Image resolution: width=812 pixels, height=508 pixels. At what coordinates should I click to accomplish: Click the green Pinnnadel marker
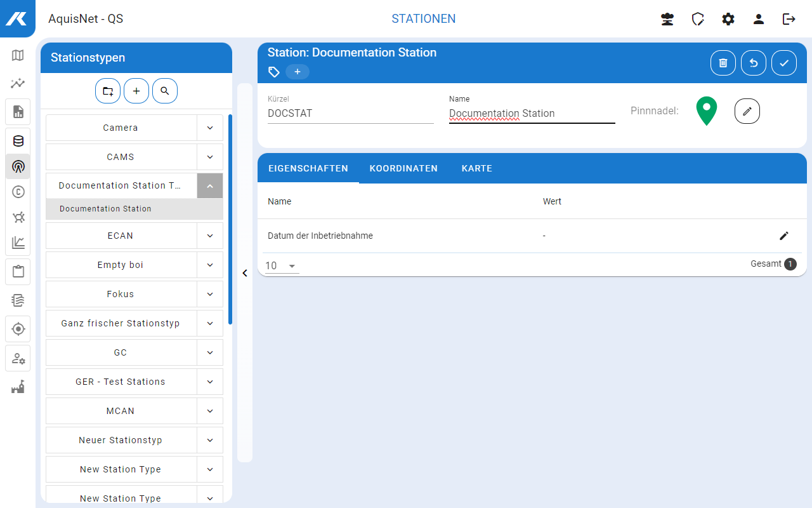coord(706,110)
